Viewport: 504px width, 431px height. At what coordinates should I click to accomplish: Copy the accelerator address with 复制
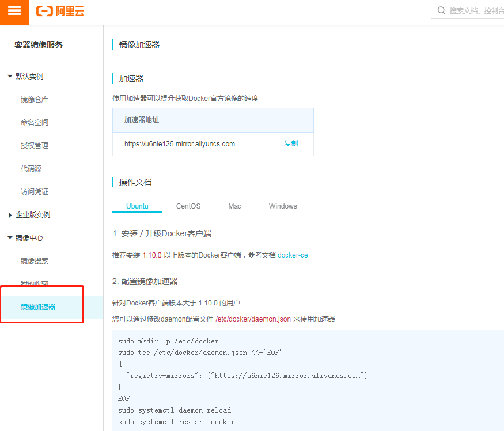pos(291,143)
